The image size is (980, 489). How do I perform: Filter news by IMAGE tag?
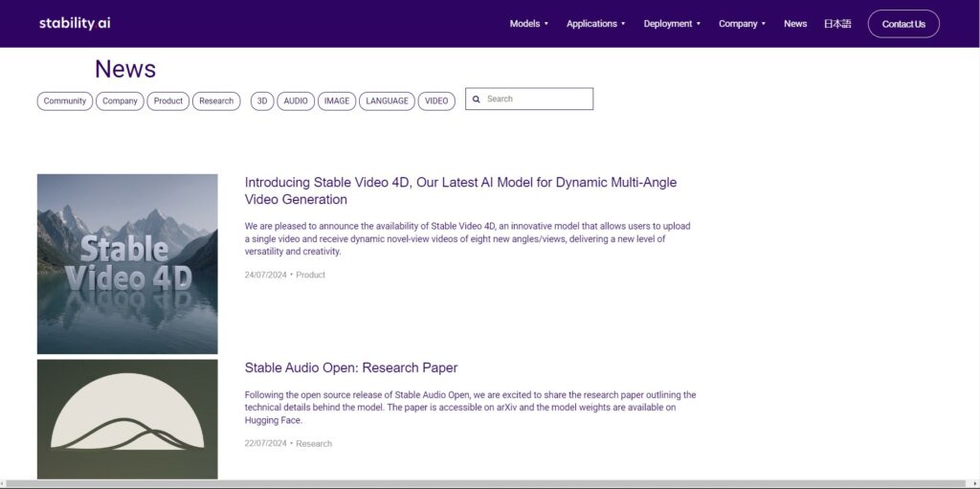(x=337, y=100)
